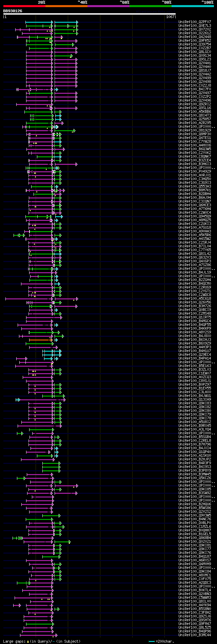Viewport: 217px width, 644px height.
Task: Click the green ~80% identity legend segment
Action: (x=151, y=6)
